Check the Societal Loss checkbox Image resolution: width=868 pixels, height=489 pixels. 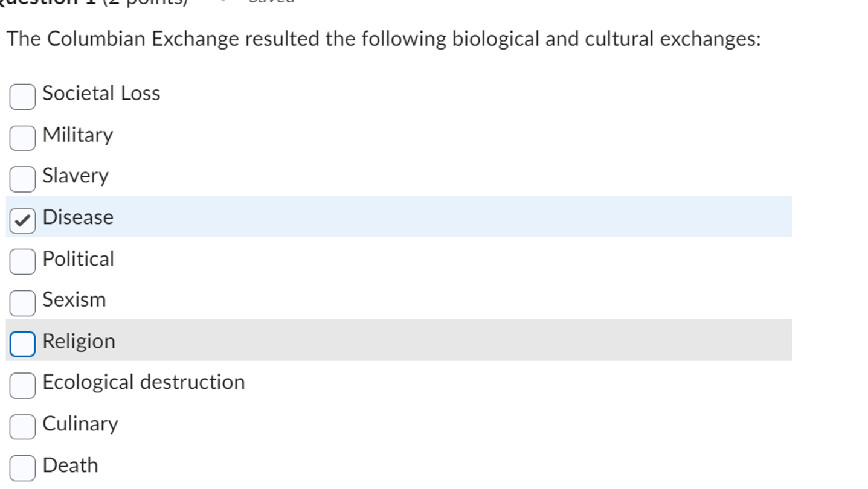(22, 97)
